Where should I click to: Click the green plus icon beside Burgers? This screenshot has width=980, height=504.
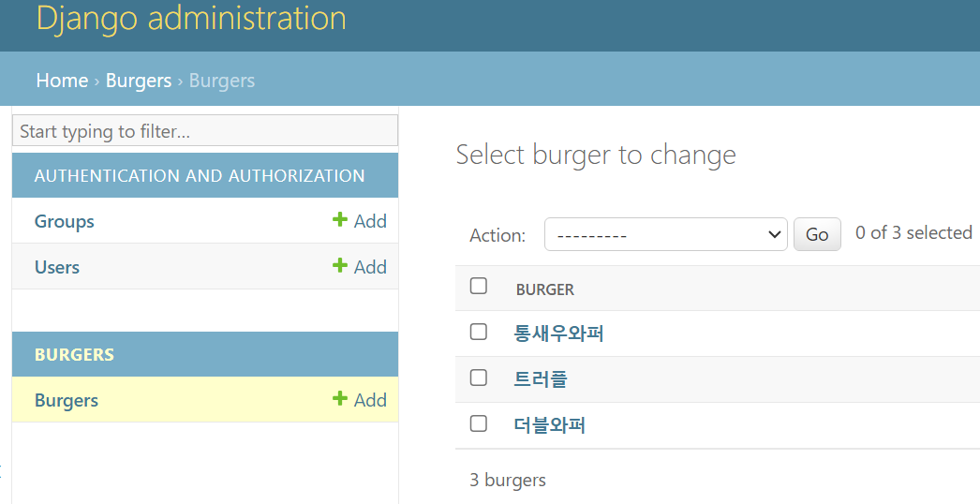pos(340,398)
